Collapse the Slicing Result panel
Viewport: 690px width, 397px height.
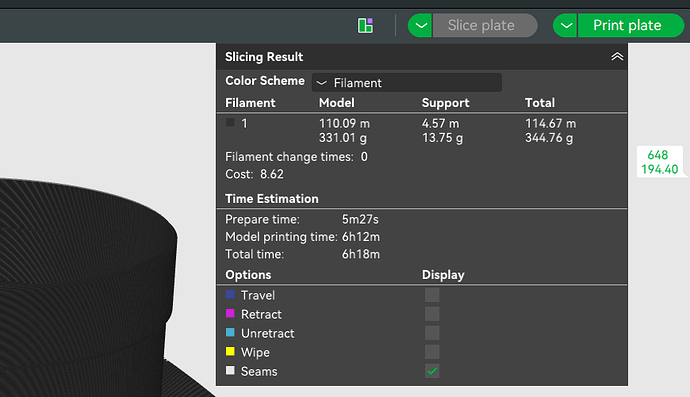[617, 57]
